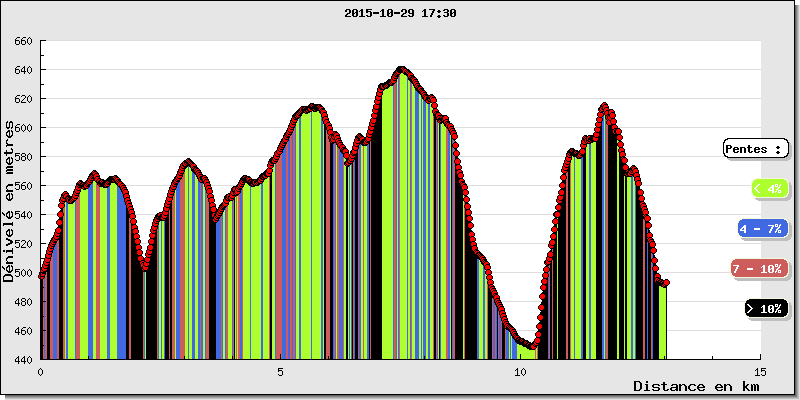Viewport: 800px width, 400px height.
Task: Click the 0 tick on the distance axis
Action: [40, 372]
